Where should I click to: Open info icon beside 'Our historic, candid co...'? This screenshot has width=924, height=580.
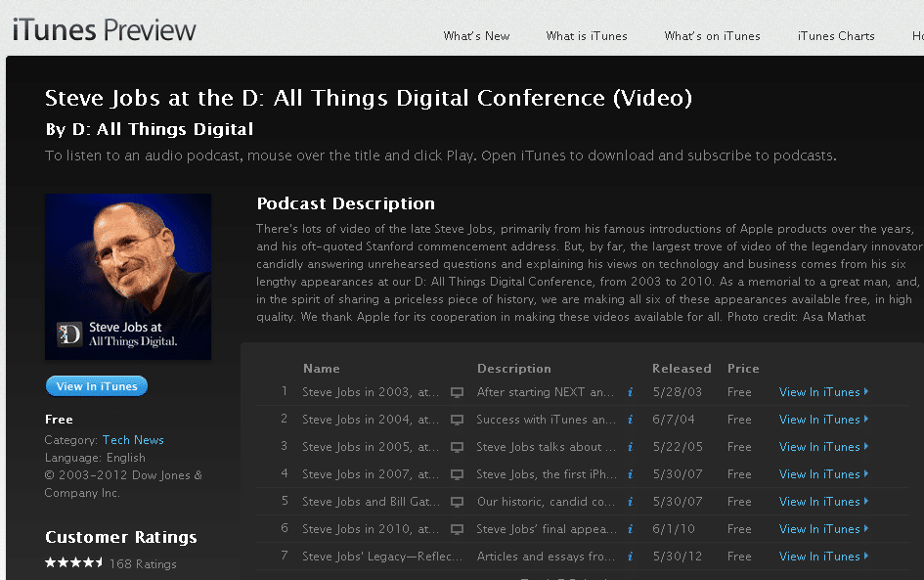tap(630, 502)
